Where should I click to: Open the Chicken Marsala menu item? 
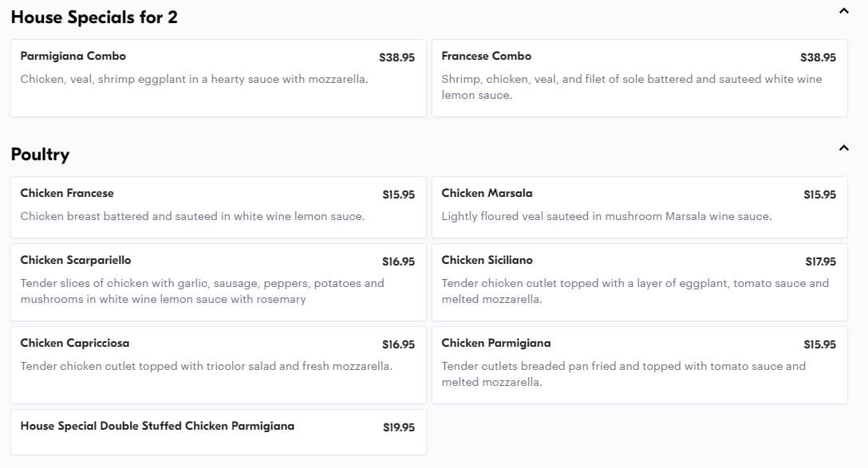pyautogui.click(x=639, y=207)
